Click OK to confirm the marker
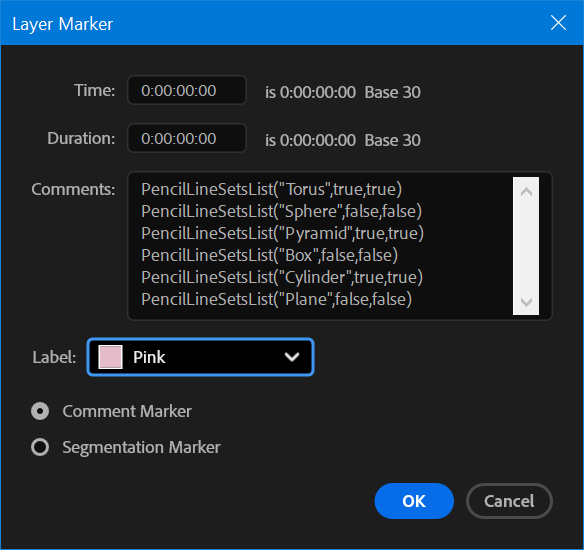 point(414,501)
